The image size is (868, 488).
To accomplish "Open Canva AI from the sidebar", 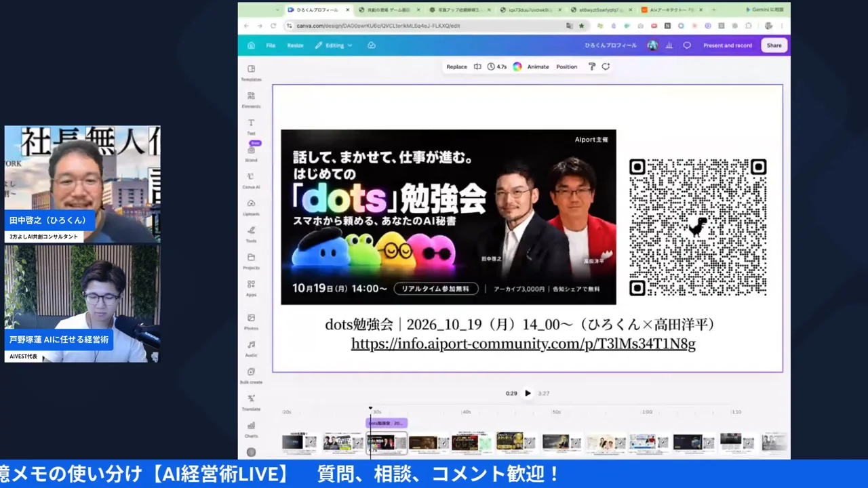I will click(x=251, y=180).
